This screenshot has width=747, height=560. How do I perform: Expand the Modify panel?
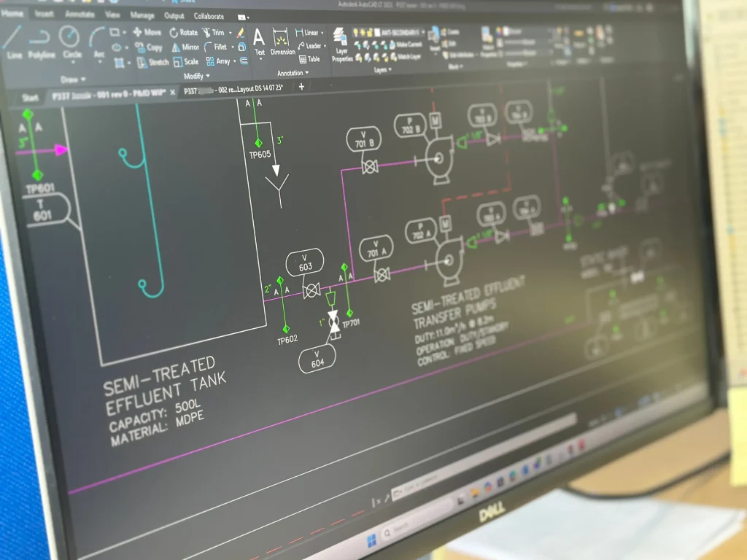pos(197,76)
